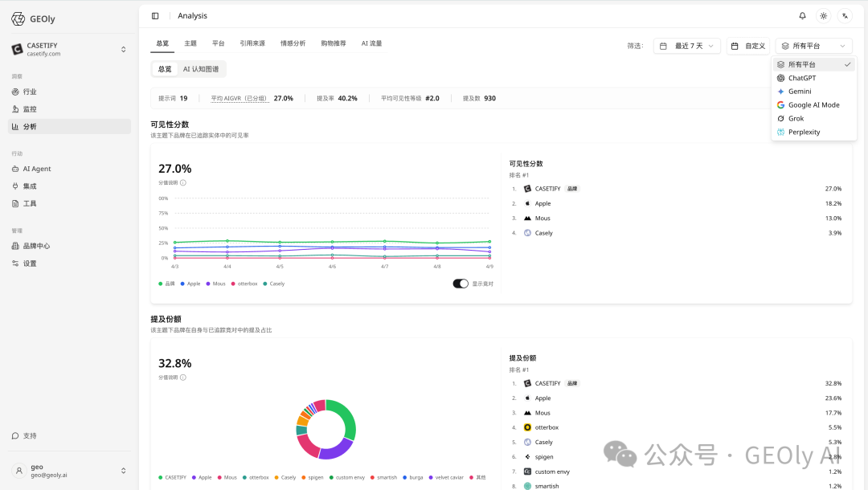This screenshot has width=868, height=490.
Task: Switch to the 引用来源 tab
Action: [x=252, y=43]
